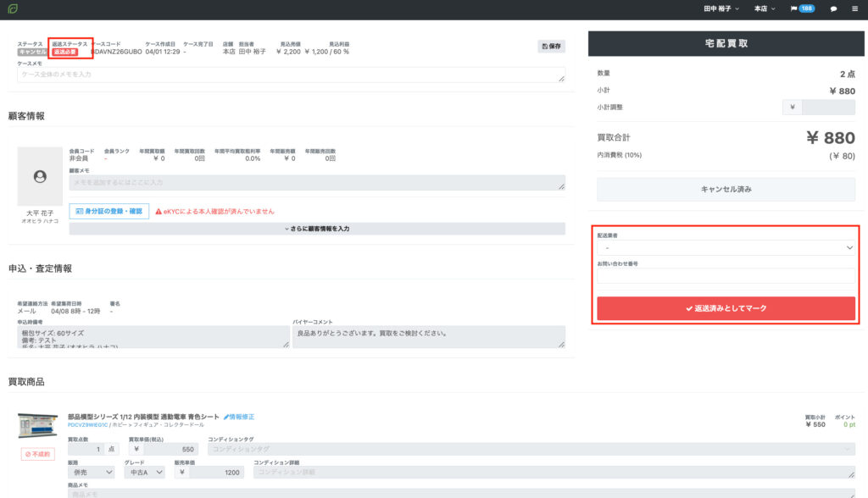This screenshot has height=498, width=868.
Task: Click the 商品メモ input field
Action: [x=462, y=494]
